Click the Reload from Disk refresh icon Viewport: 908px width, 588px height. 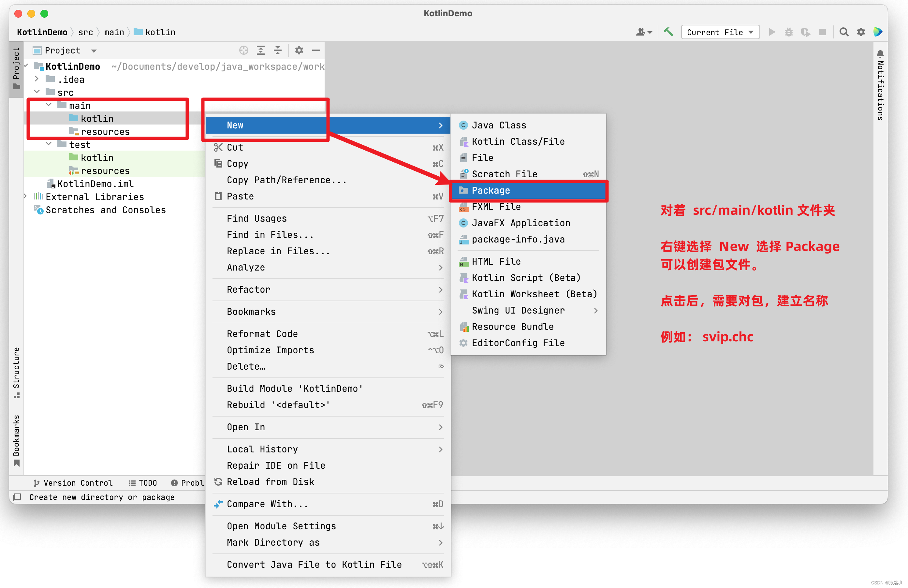pos(218,482)
